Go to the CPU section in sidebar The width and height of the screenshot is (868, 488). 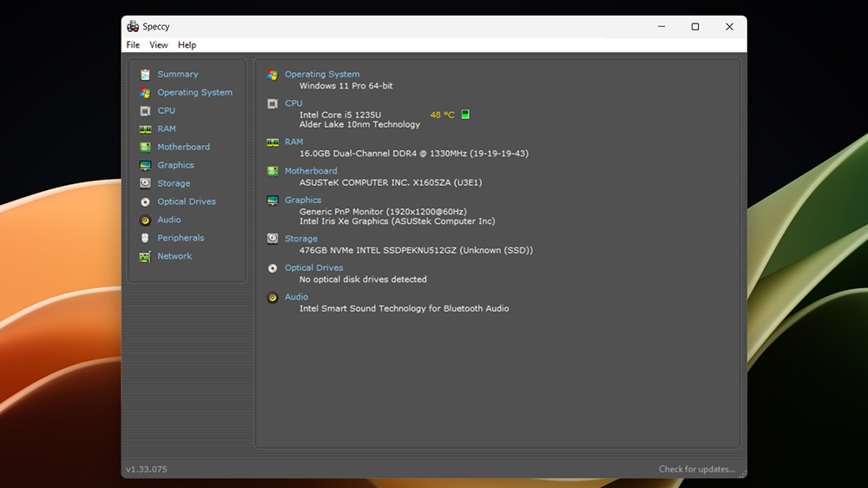pos(166,111)
